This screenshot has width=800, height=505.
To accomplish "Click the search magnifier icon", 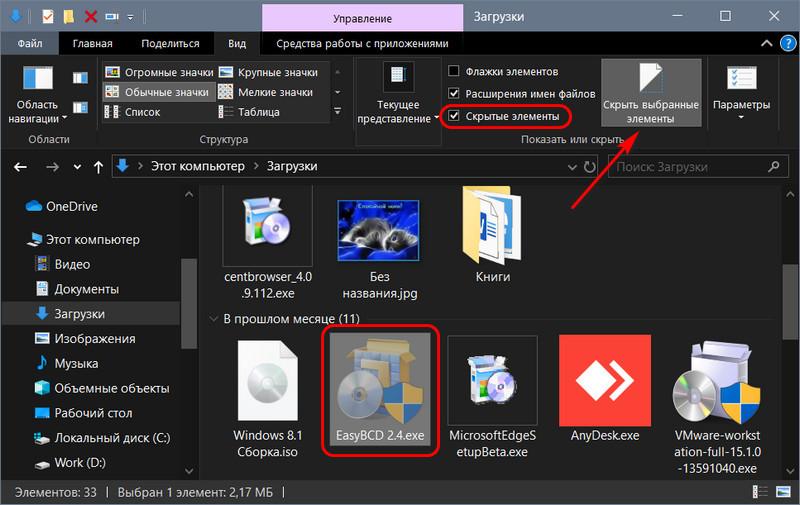I will point(774,166).
